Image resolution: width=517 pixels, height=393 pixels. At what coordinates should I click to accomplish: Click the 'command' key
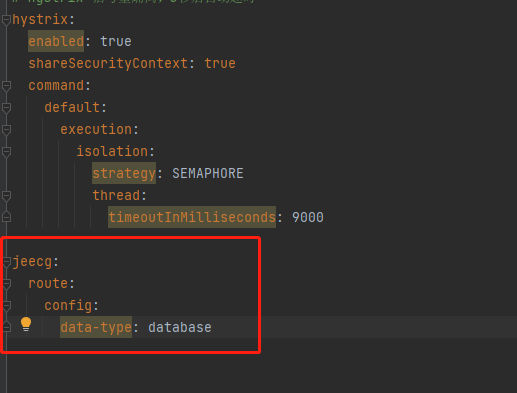(x=56, y=85)
